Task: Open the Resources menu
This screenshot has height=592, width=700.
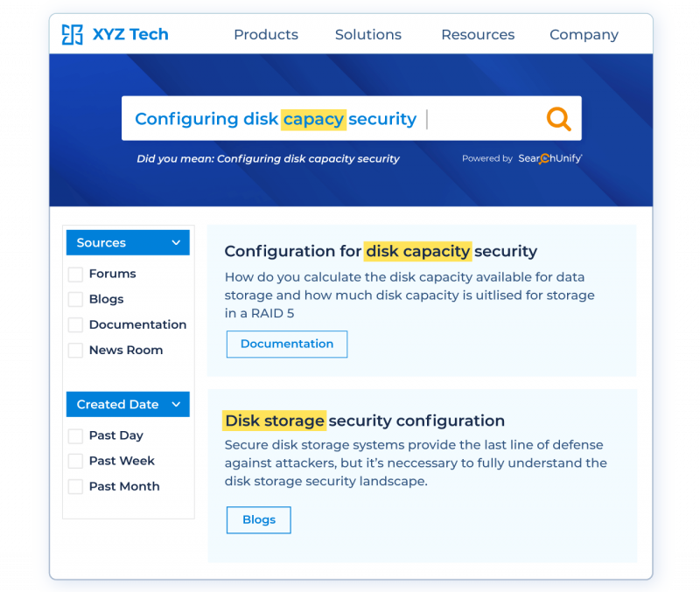Action: pos(478,34)
